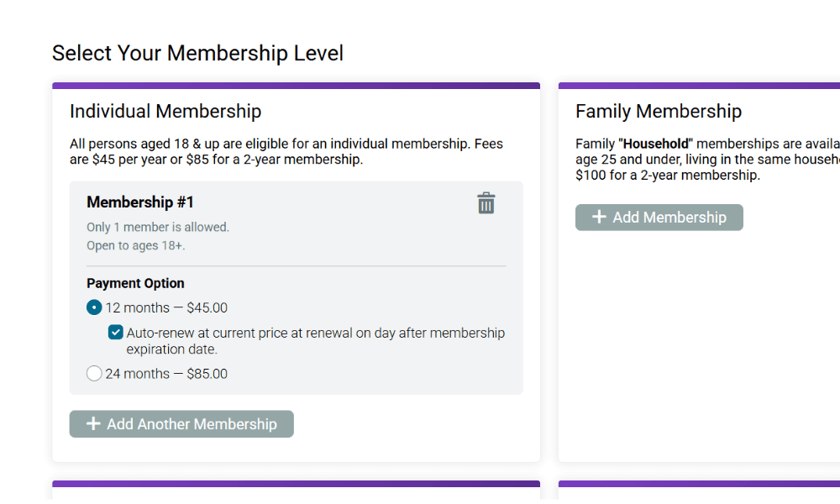Click the Family Membership card title
This screenshot has width=840, height=504.
[x=659, y=112]
